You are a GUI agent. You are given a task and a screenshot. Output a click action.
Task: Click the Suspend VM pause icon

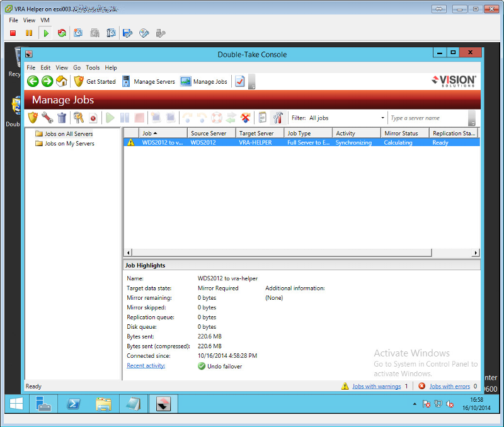tap(29, 33)
